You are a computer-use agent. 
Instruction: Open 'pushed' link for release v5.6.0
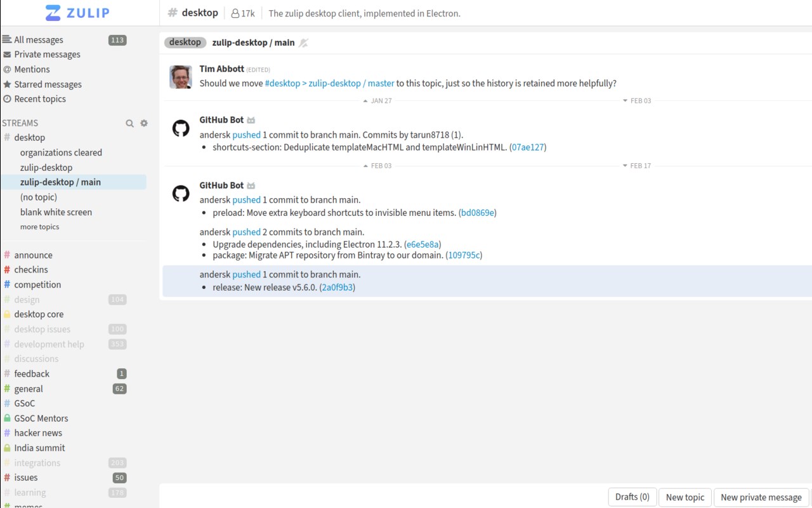[x=246, y=275]
